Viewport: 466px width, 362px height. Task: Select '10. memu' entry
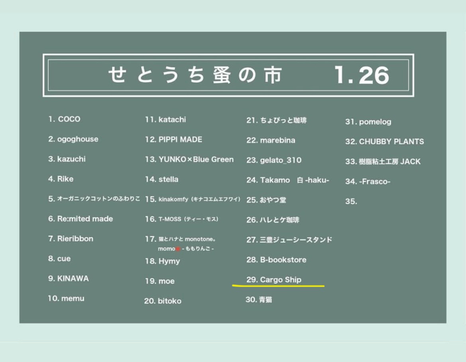click(x=66, y=298)
